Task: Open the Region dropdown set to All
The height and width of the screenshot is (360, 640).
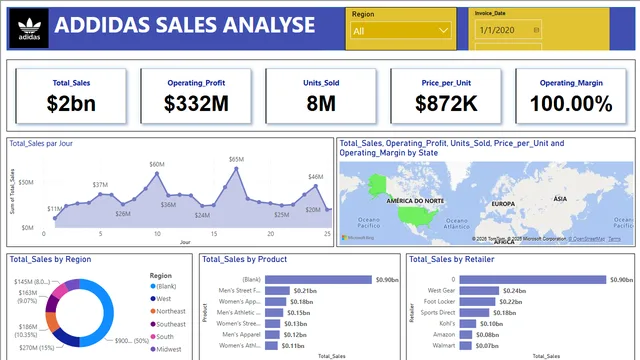Action: pyautogui.click(x=401, y=31)
